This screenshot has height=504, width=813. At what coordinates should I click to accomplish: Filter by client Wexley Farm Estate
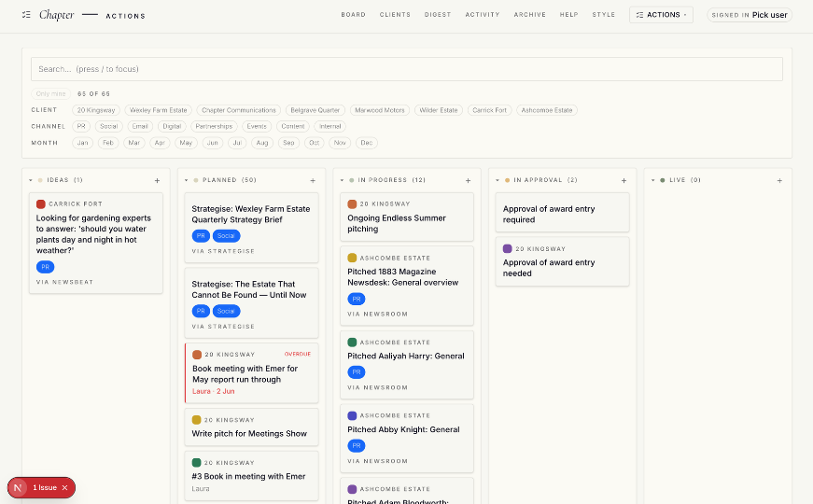(158, 110)
